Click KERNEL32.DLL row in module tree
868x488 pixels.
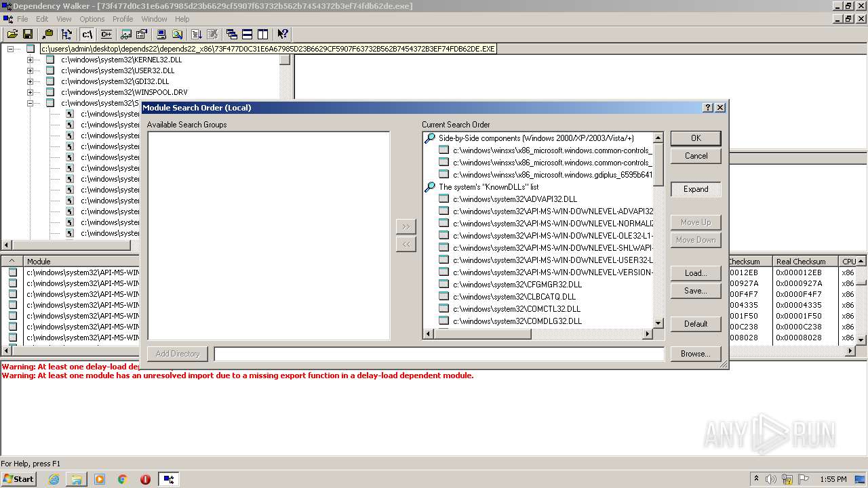(121, 60)
